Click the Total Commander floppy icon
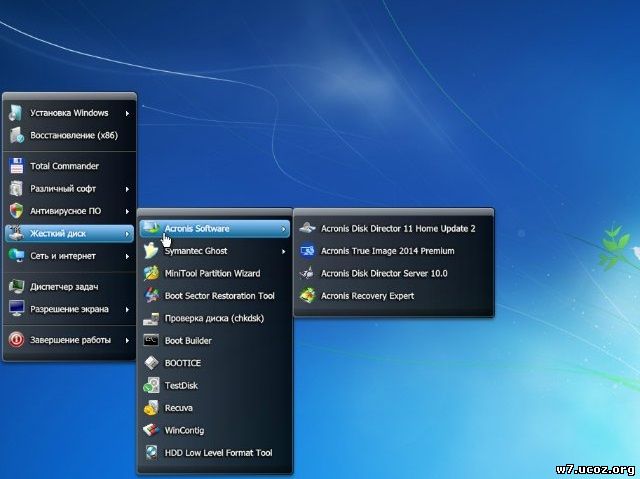Image resolution: width=640 pixels, height=479 pixels. 16,166
